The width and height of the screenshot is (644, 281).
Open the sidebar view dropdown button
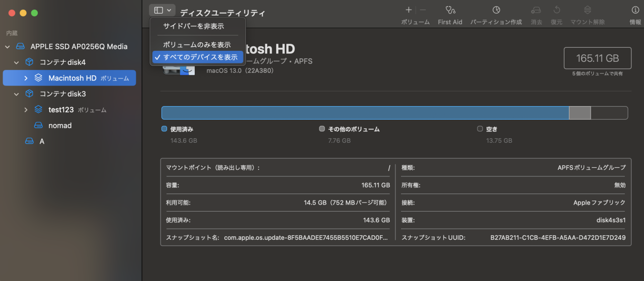(162, 10)
